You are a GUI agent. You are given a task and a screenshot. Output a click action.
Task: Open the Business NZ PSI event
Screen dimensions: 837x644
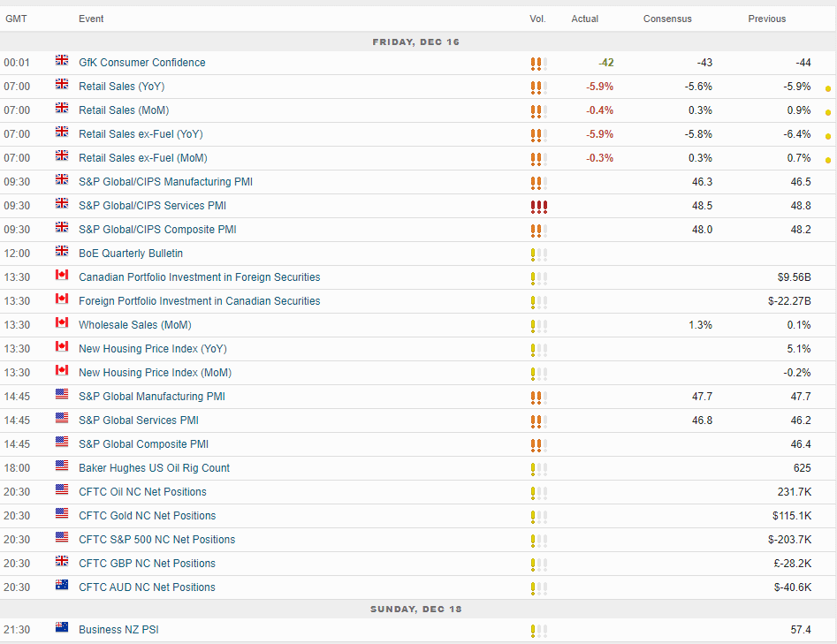(118, 630)
